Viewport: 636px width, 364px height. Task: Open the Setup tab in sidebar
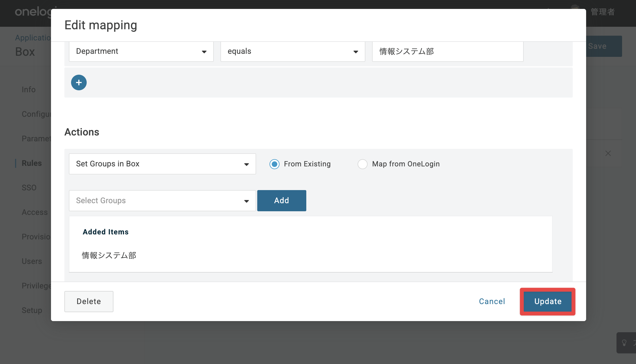point(32,310)
